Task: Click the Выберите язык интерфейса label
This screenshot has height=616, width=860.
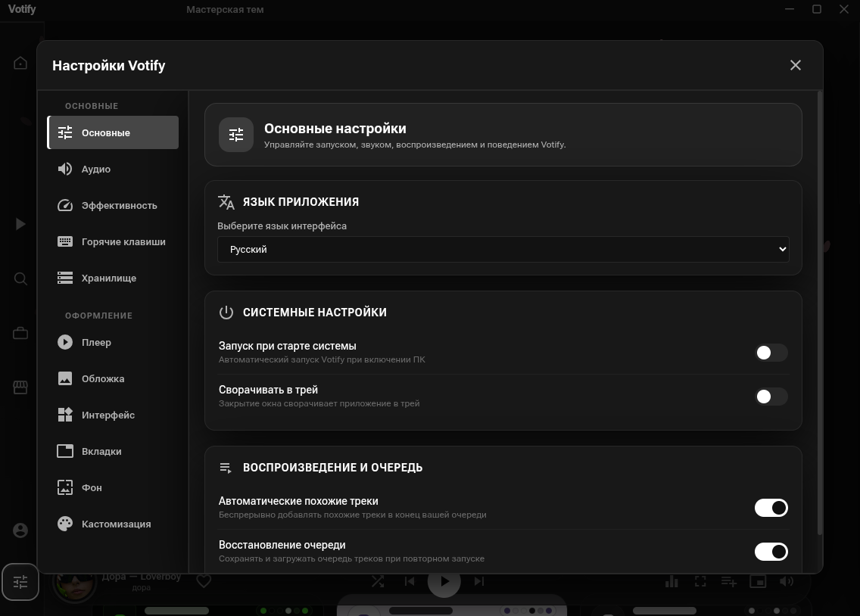Action: (x=282, y=226)
